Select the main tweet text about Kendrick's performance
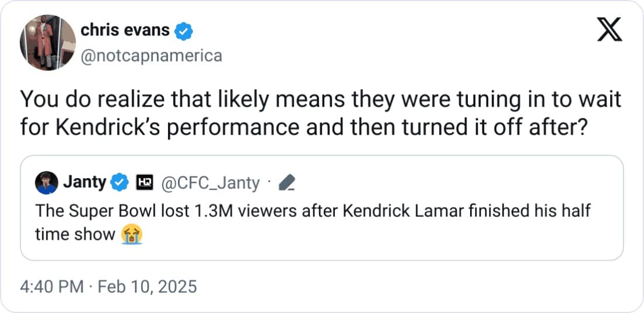Viewport: 644px width, 313px height. point(320,113)
